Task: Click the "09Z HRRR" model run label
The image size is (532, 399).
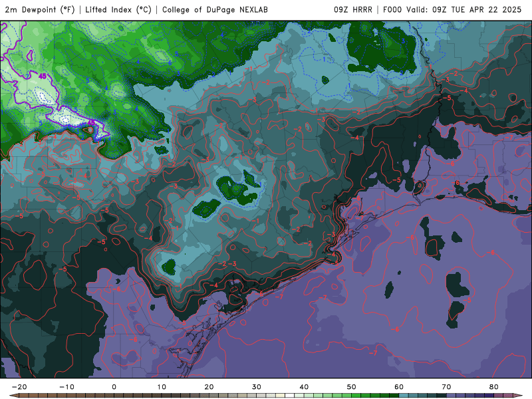Action: [353, 10]
